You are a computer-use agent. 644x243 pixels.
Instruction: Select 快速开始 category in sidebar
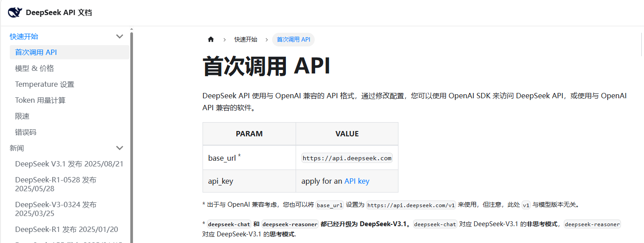click(24, 36)
